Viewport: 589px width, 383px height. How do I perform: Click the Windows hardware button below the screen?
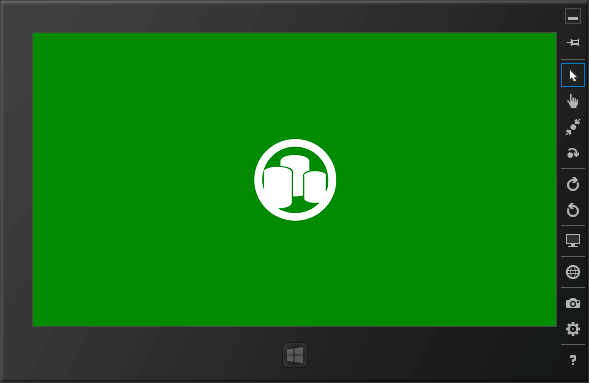295,355
